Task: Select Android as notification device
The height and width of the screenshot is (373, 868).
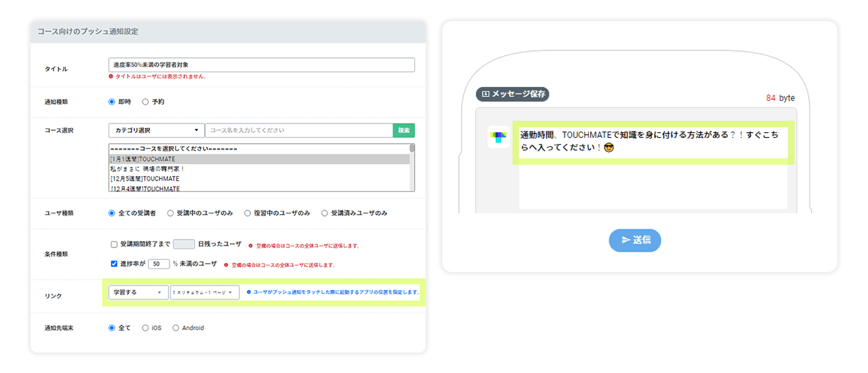Action: click(x=176, y=328)
